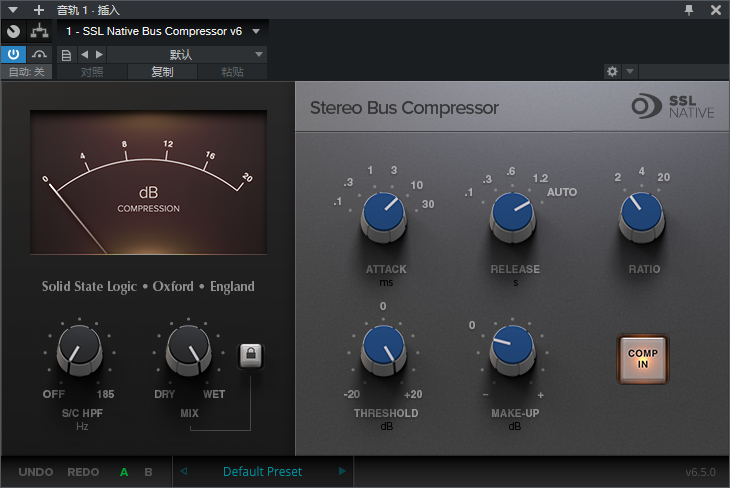Click the dB COMPRESSION gain reduction meter

pyautogui.click(x=149, y=182)
